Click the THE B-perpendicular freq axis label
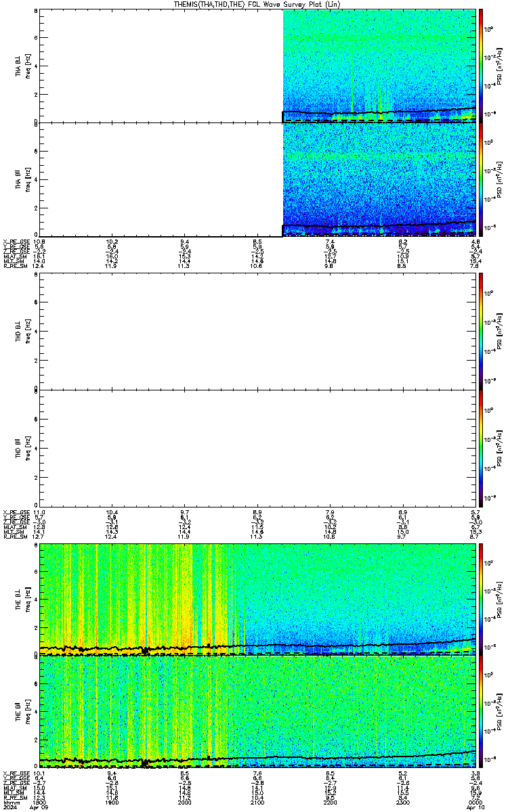The image size is (508, 812). point(28,600)
